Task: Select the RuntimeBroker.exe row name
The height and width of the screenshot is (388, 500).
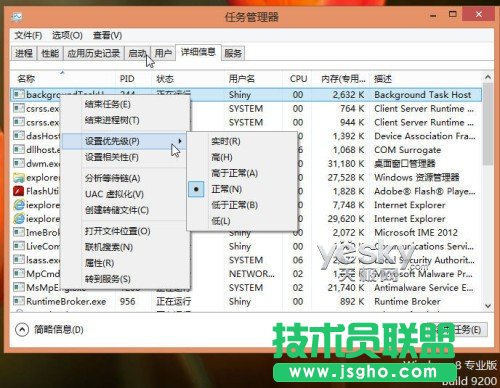Action: pos(66,301)
